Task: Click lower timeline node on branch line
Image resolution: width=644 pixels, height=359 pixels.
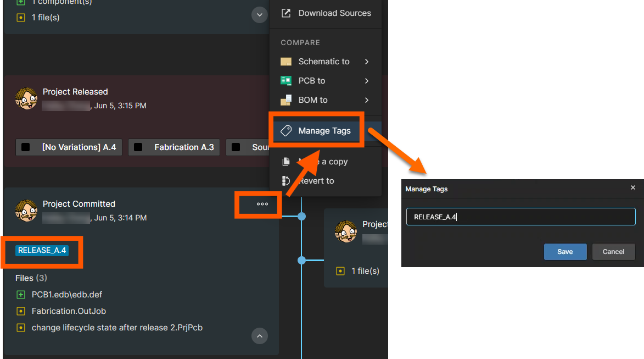Action: pos(301,260)
